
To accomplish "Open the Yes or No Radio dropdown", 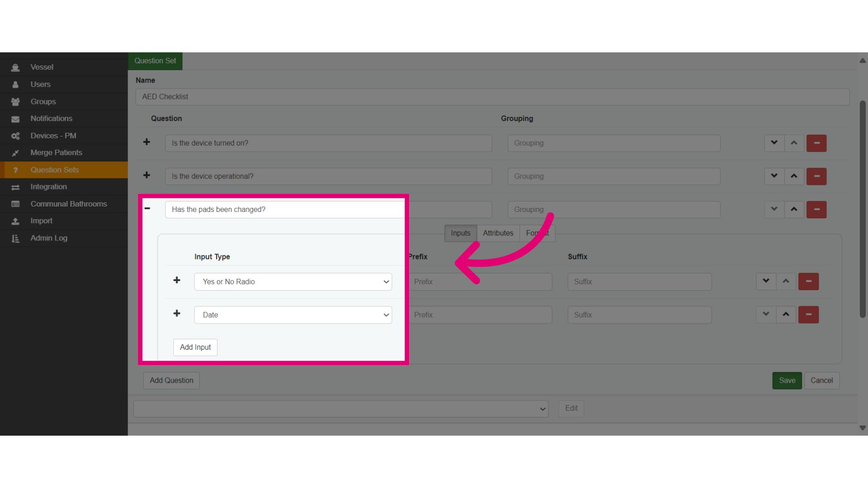I will click(x=293, y=282).
